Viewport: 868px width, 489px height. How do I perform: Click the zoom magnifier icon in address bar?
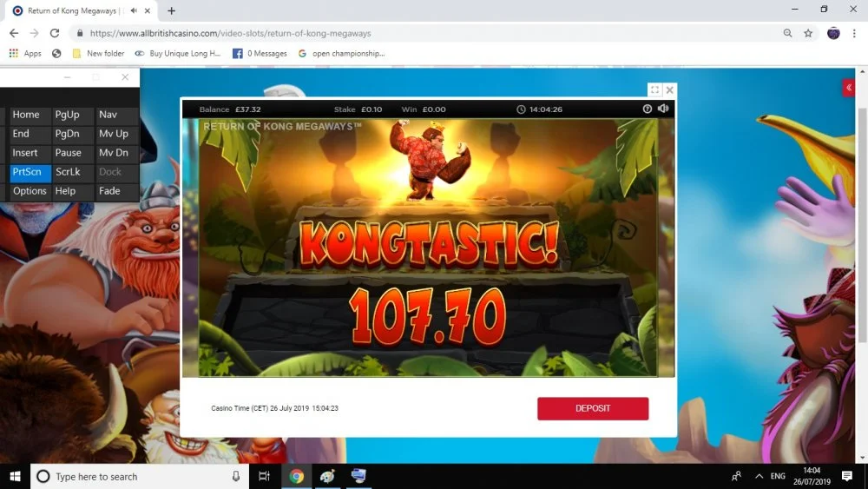787,33
